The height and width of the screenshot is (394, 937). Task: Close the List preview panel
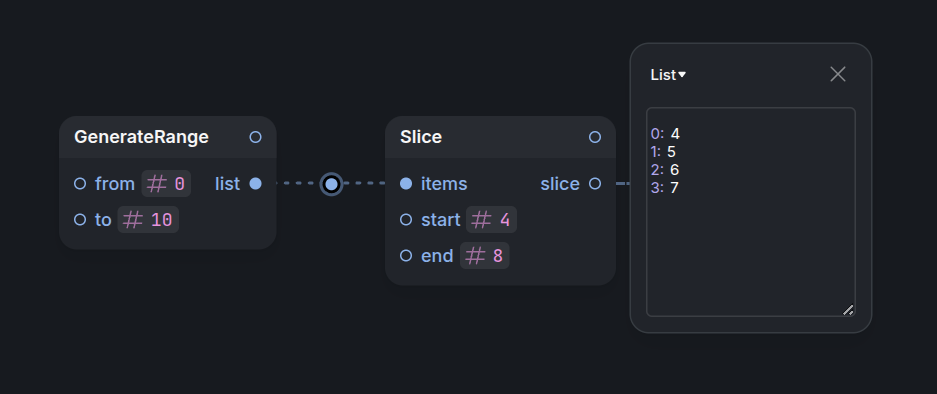pyautogui.click(x=838, y=74)
